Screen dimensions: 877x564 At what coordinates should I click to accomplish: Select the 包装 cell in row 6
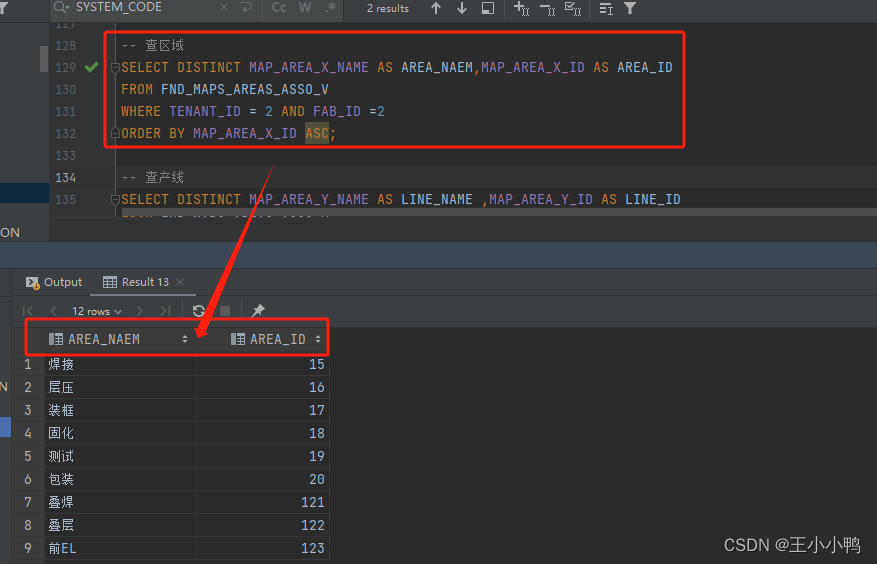121,479
